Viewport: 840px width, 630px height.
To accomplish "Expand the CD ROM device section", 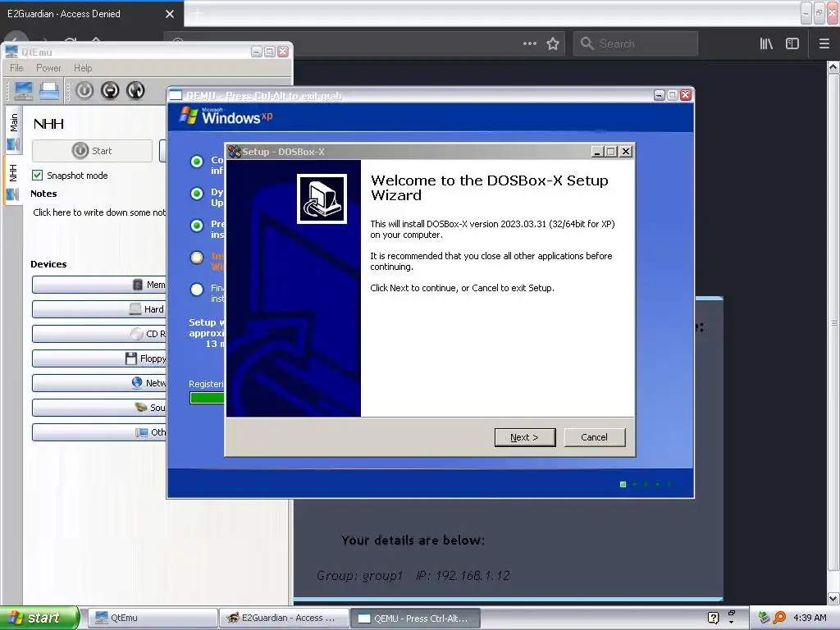I will click(99, 334).
